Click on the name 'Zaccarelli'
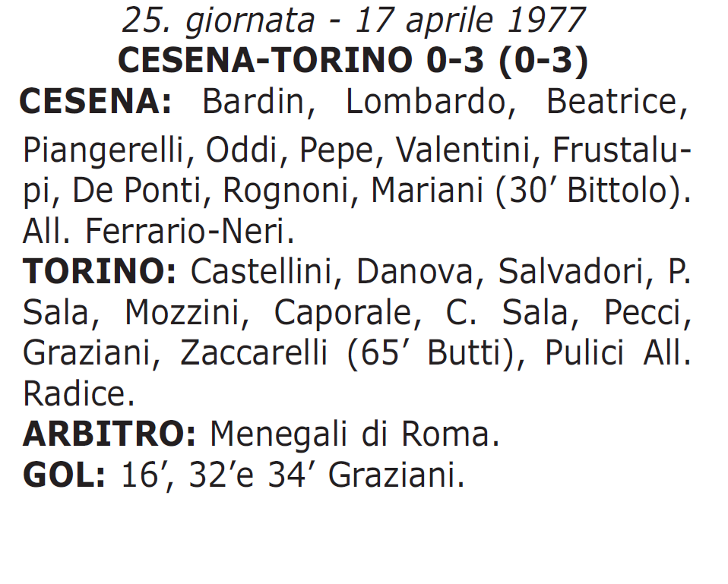 coord(254,352)
